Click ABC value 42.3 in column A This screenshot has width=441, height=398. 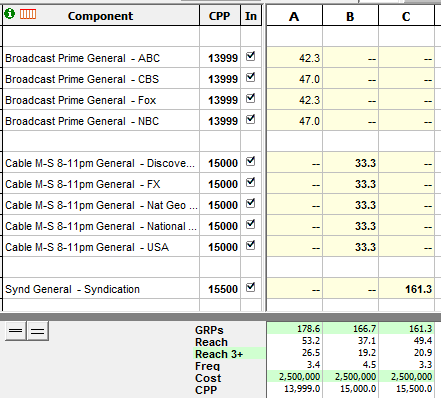point(309,58)
